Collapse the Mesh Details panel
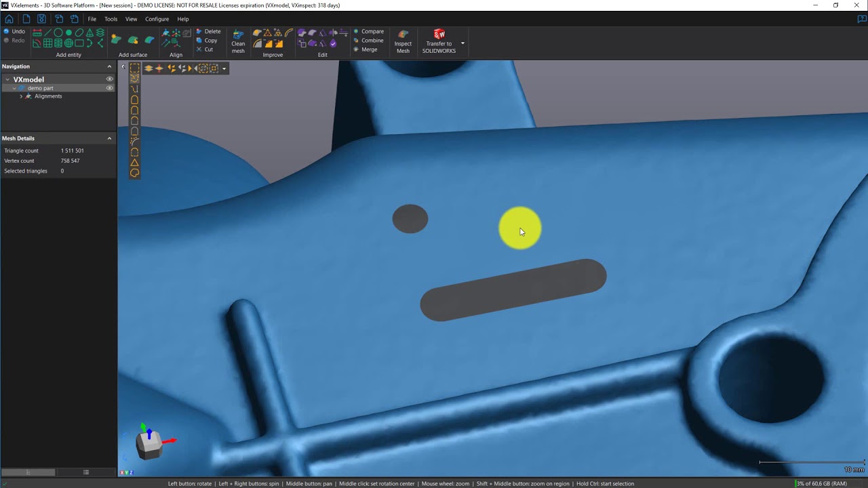 [109, 138]
